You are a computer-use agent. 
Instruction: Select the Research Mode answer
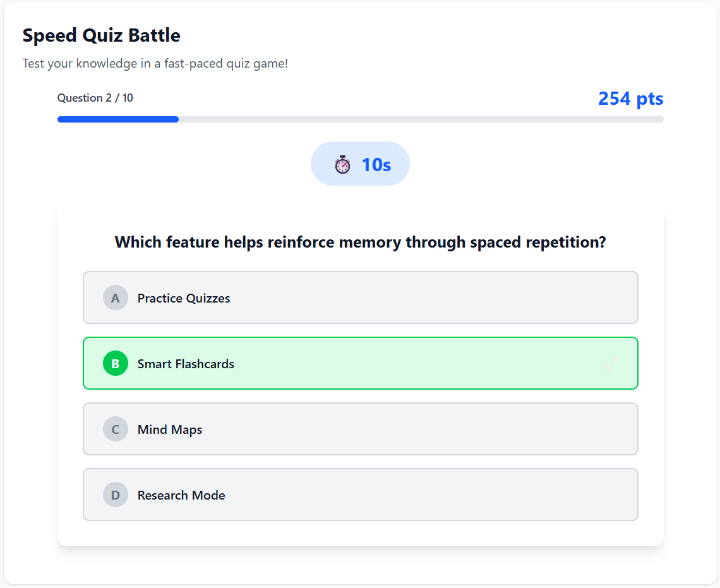(x=360, y=495)
